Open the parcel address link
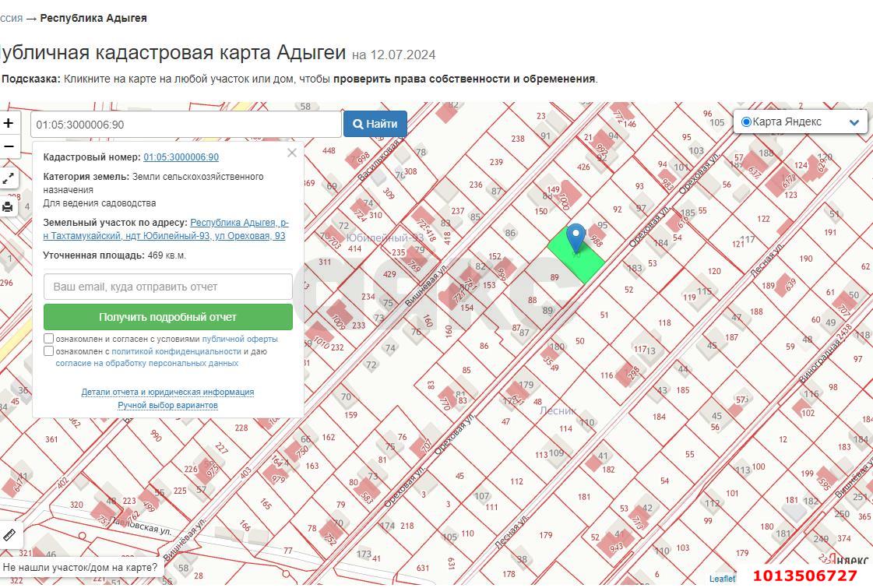The width and height of the screenshot is (873, 588). point(238,229)
